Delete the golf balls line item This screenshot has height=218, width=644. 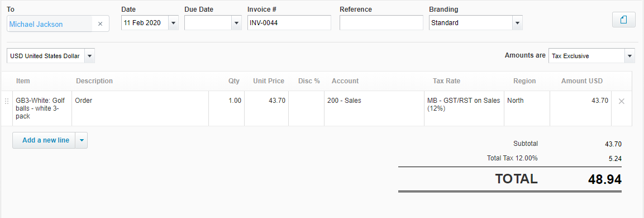(622, 101)
